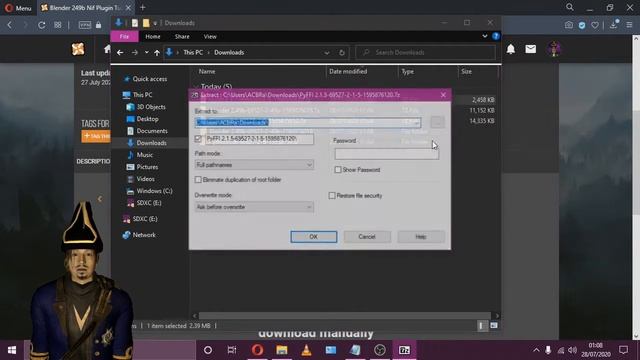Reload the page in Opera
The image size is (640, 360).
42,25
